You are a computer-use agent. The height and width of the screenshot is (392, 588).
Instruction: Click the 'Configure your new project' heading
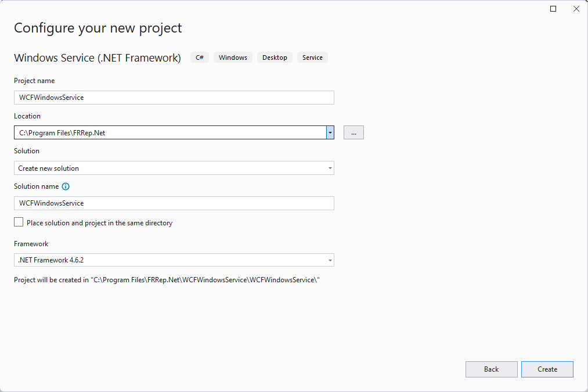click(x=98, y=28)
